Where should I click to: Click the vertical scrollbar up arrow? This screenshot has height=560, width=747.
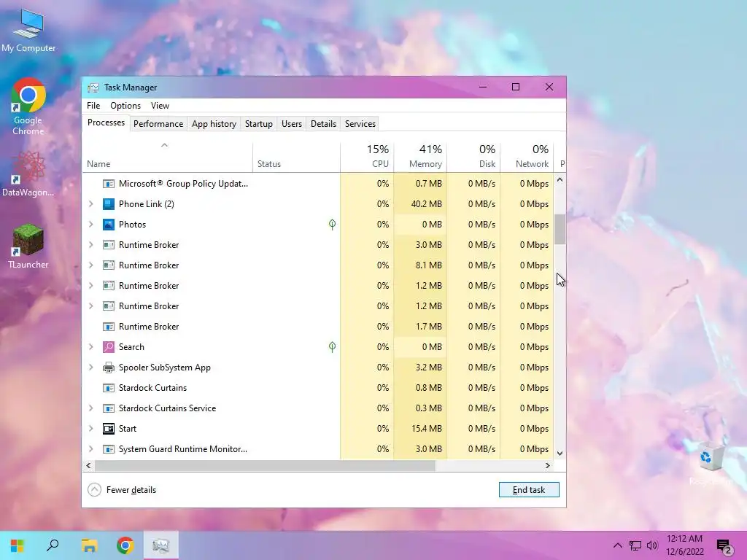coord(560,180)
